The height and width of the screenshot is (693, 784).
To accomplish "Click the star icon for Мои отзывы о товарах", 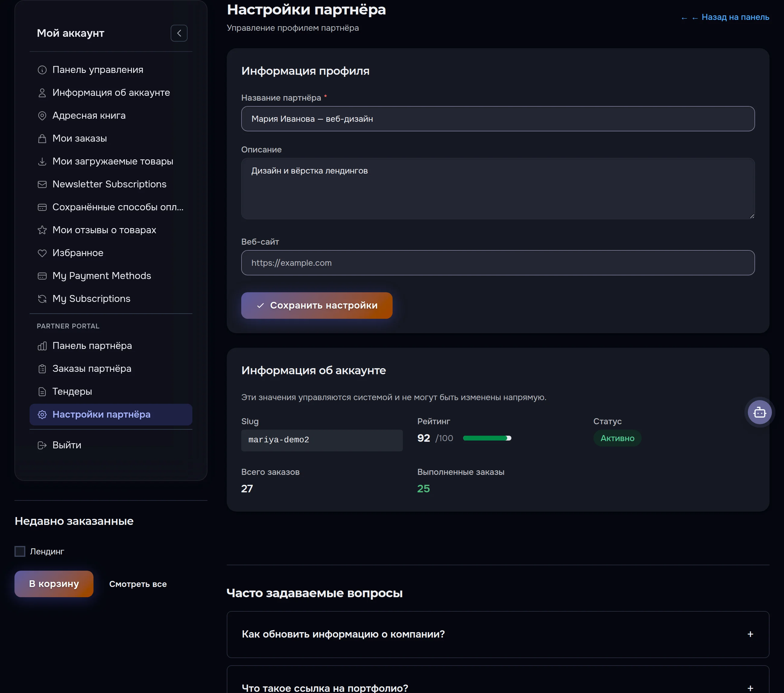I will click(x=42, y=230).
